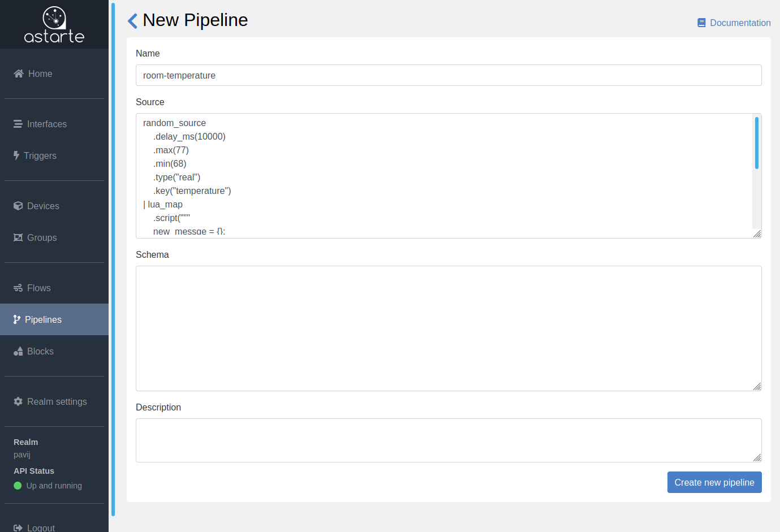This screenshot has height=532, width=780.
Task: Click the Source textarea scrollbar thumb
Action: pyautogui.click(x=756, y=143)
